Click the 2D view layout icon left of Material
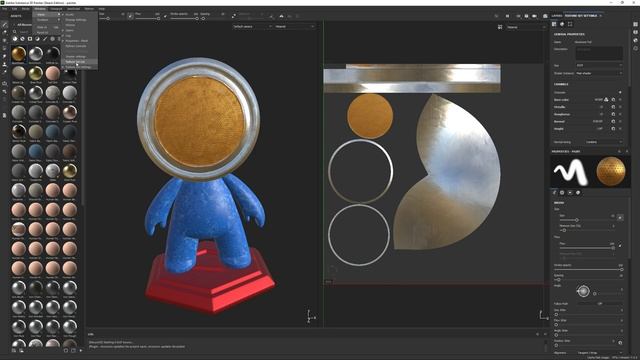640x360 pixels. pyautogui.click(x=500, y=27)
